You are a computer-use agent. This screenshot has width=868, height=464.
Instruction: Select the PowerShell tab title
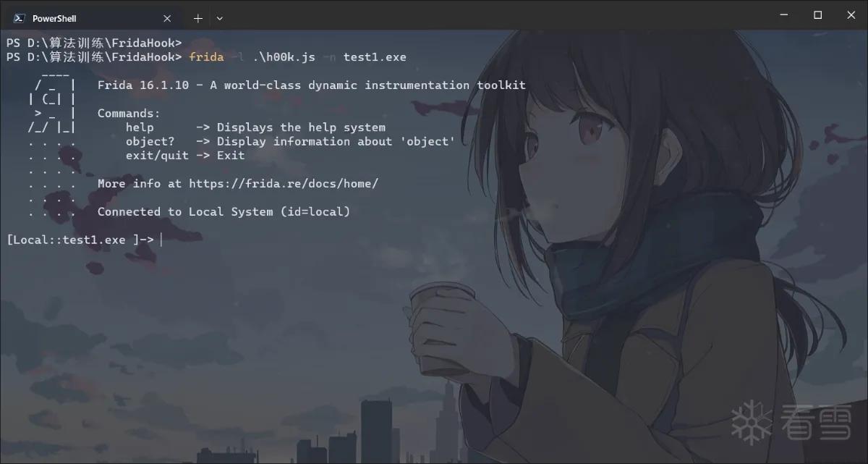pos(54,18)
